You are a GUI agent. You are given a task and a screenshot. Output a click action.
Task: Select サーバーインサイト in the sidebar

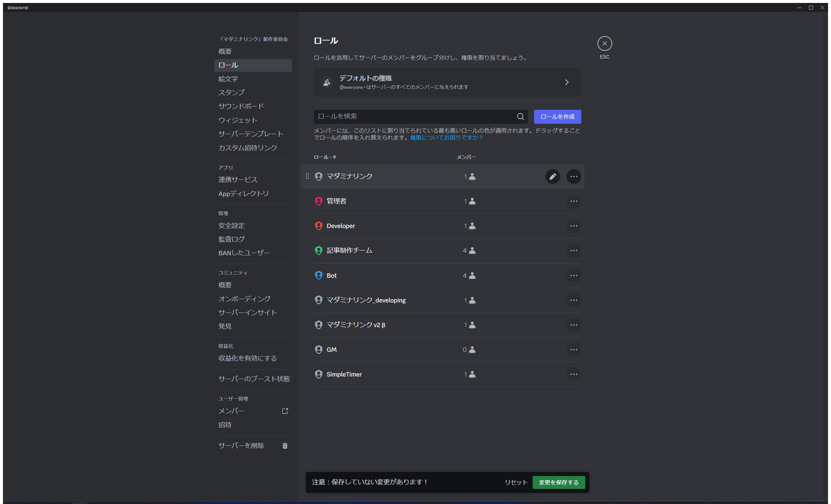(x=248, y=312)
